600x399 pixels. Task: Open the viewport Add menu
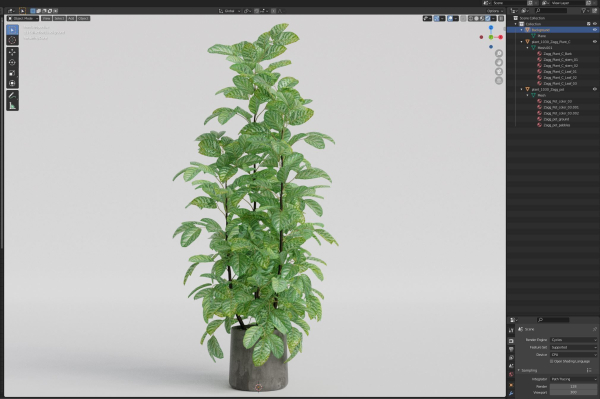71,18
